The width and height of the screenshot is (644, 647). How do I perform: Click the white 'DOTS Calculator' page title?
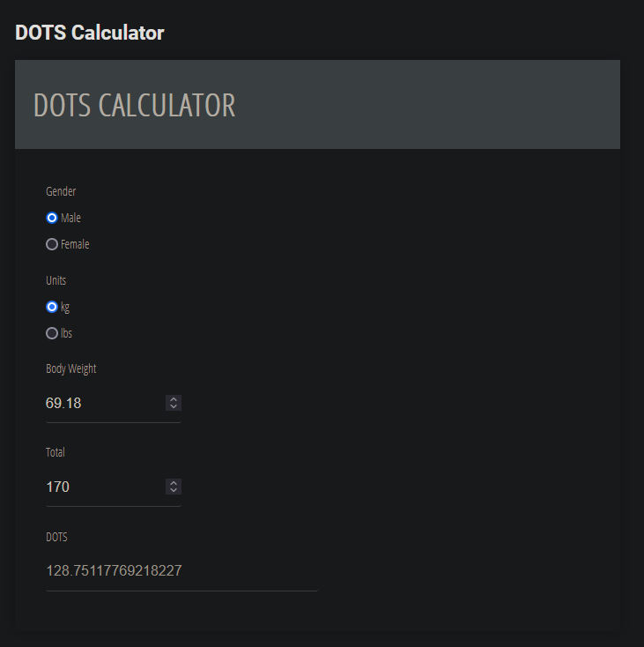pos(90,33)
